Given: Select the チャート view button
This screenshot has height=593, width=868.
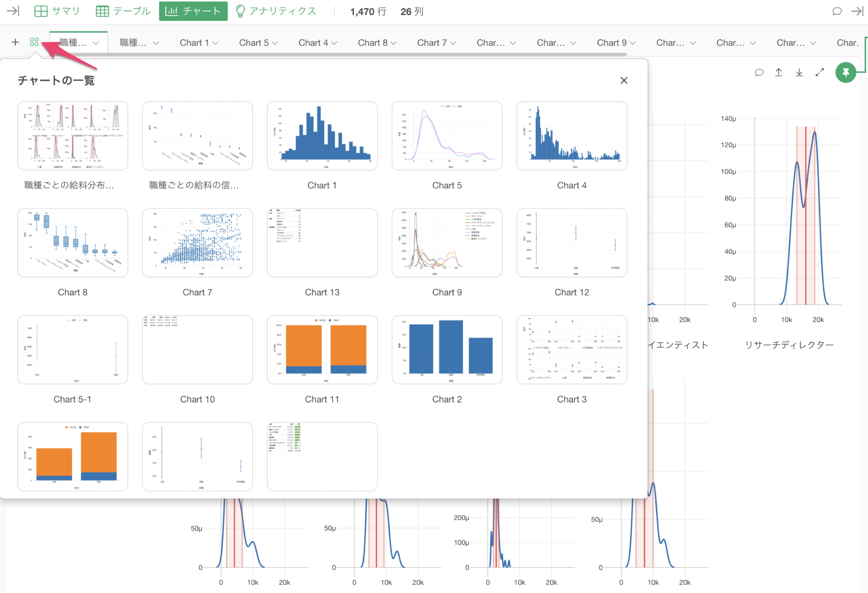Looking at the screenshot, I should coord(193,11).
